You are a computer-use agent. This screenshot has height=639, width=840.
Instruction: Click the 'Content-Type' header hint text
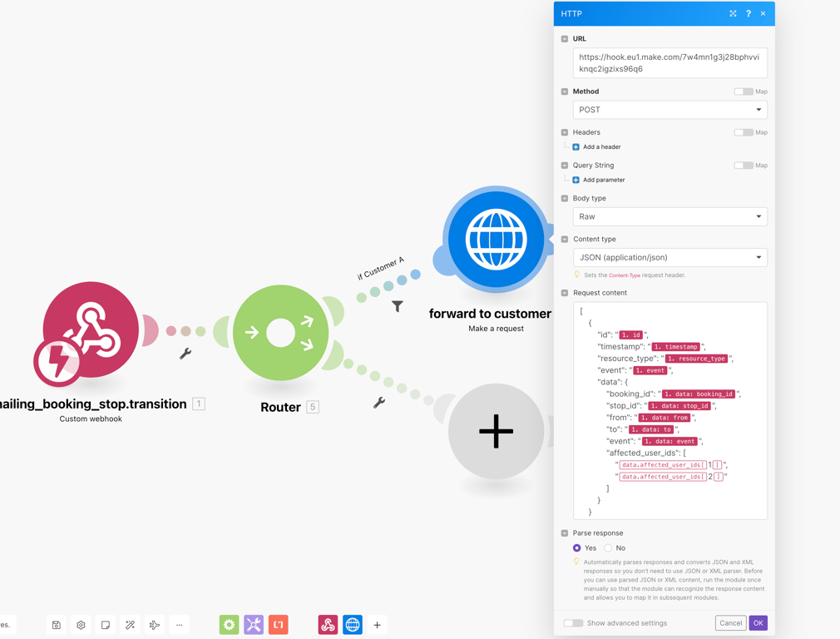click(624, 275)
